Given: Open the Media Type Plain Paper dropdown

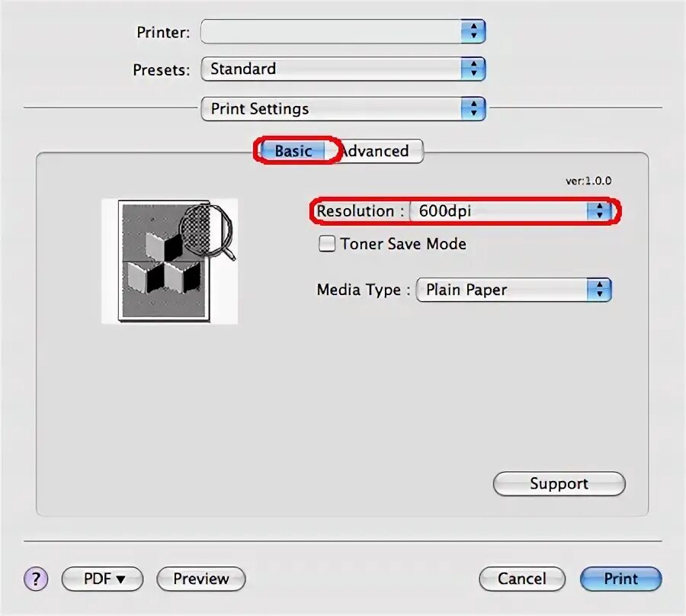Looking at the screenshot, I should pos(514,290).
